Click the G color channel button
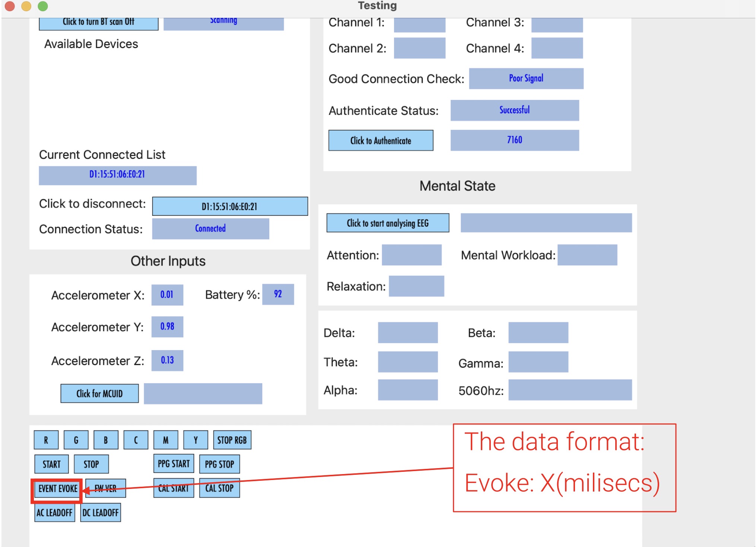Image resolution: width=756 pixels, height=547 pixels. 76,439
